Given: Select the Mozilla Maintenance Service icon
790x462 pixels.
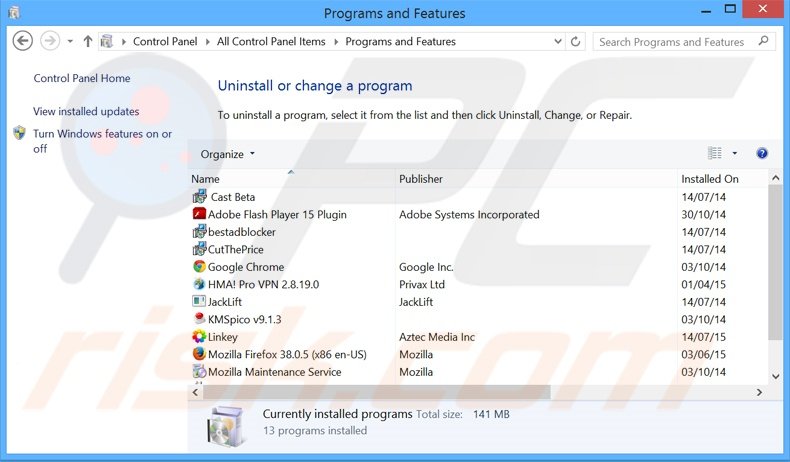Looking at the screenshot, I should [x=200, y=371].
